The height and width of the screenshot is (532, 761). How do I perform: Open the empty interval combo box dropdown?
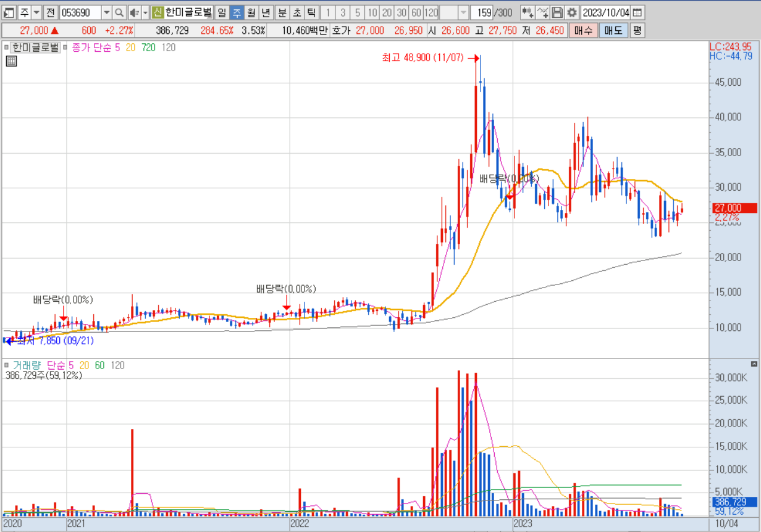tap(463, 12)
